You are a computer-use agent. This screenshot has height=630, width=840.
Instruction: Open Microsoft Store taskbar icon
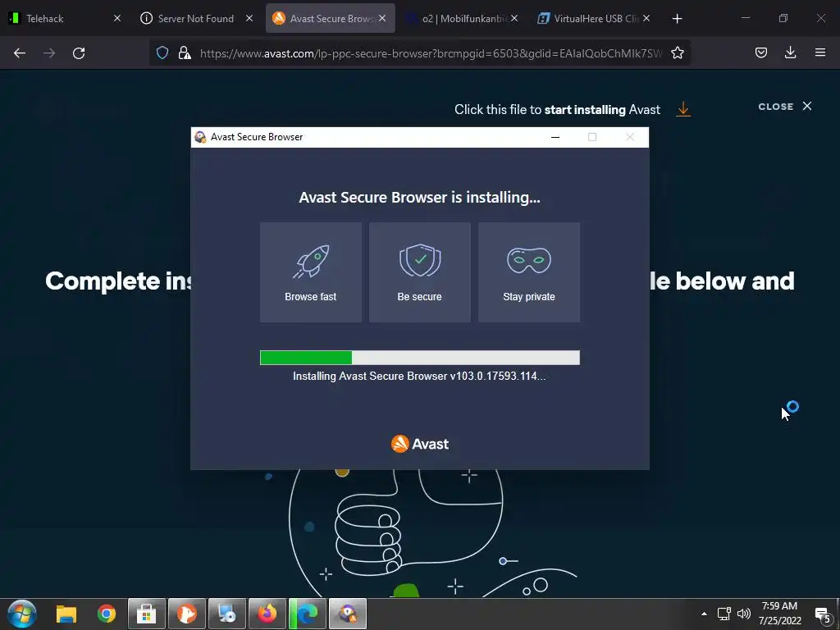146,614
